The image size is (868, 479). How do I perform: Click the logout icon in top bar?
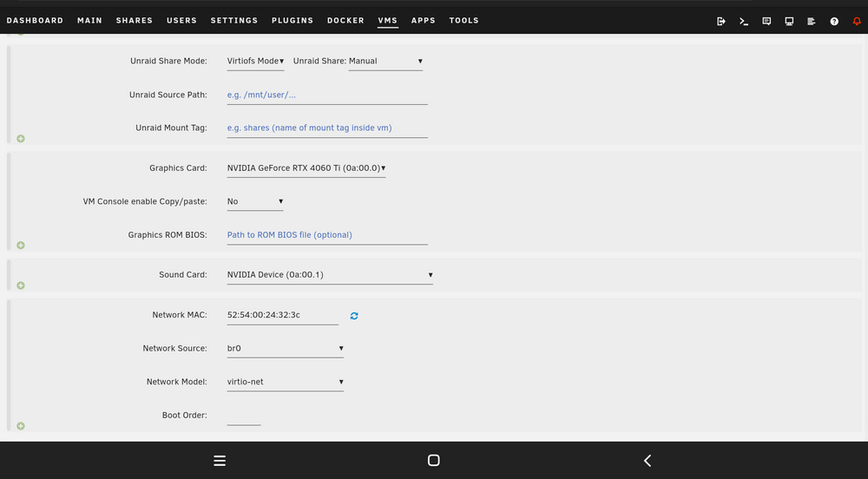(720, 21)
